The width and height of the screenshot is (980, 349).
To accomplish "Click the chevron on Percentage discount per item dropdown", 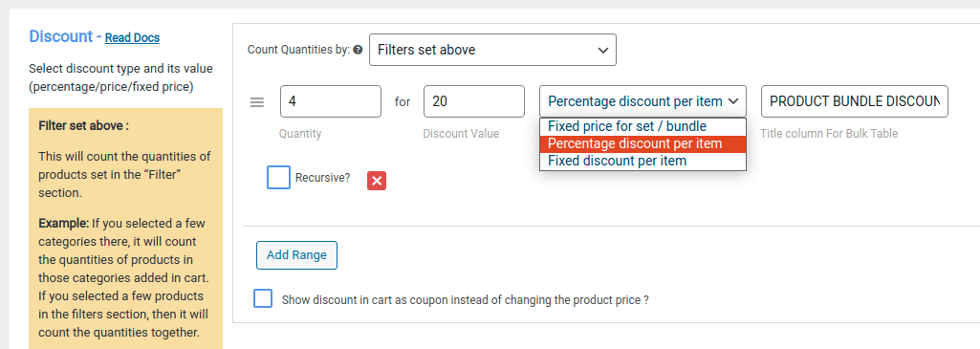I will point(733,101).
